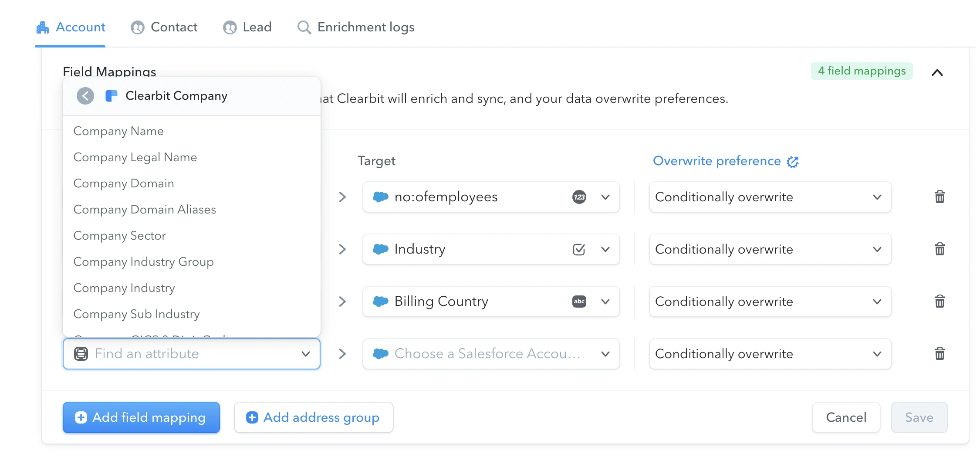
Task: Click the Enrichment logs magnifier icon
Action: point(304,28)
